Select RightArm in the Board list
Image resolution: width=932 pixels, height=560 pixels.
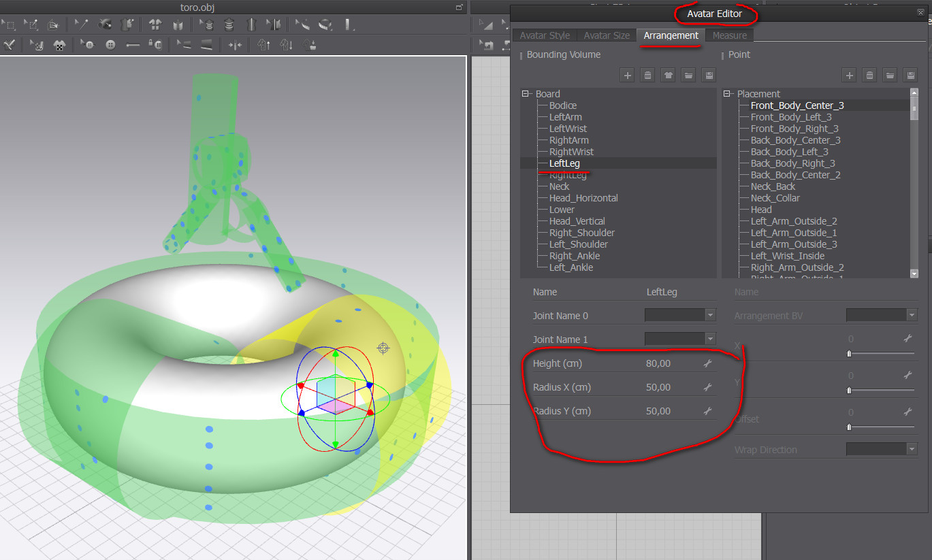[568, 140]
